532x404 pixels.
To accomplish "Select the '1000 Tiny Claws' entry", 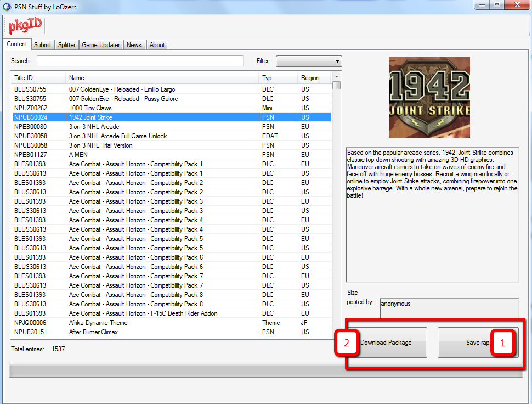I will [x=171, y=108].
